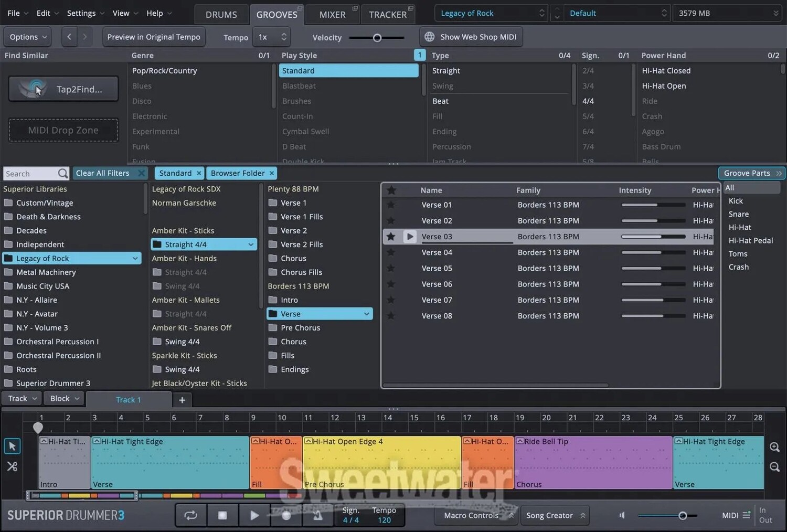787x532 pixels.
Task: Toggle favorite star for Verse 03
Action: tap(391, 237)
